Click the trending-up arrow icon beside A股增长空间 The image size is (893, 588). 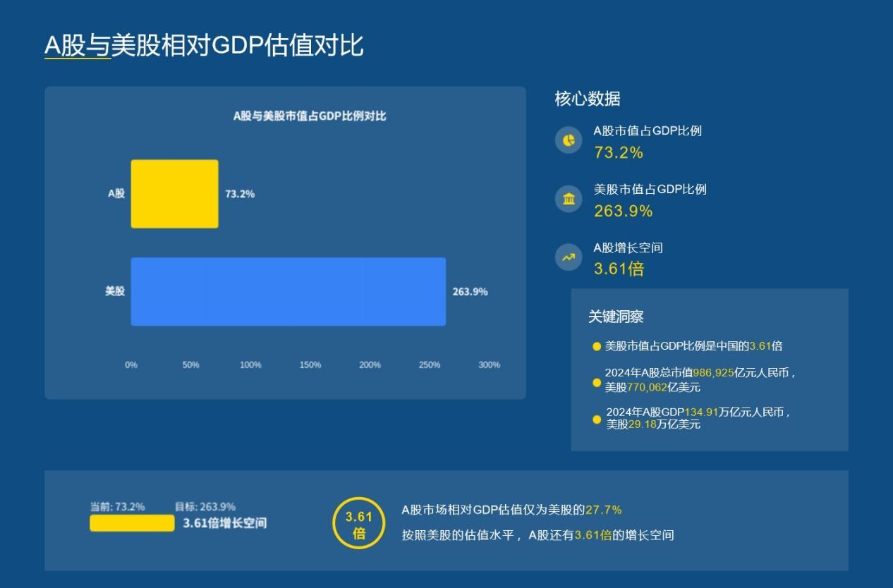click(569, 257)
